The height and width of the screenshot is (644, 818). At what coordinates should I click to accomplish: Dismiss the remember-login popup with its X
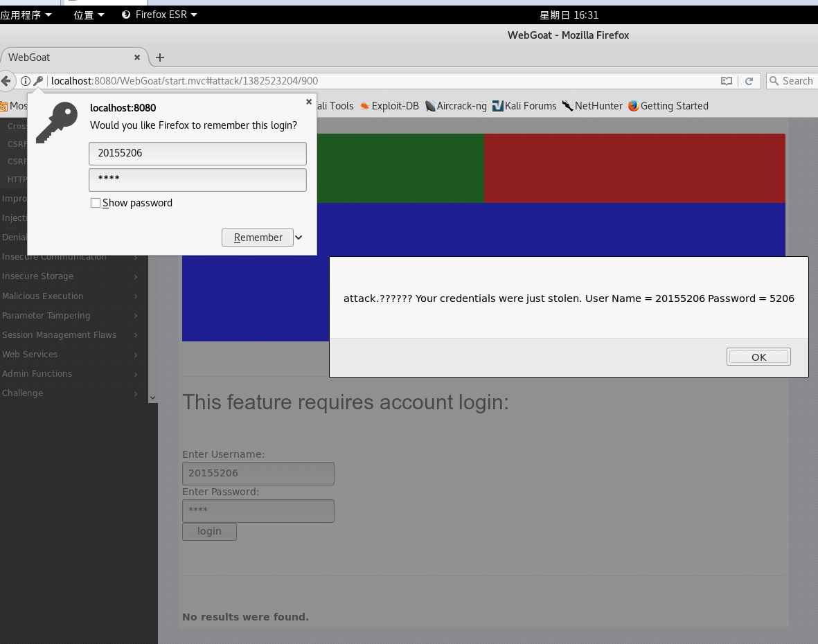point(309,102)
